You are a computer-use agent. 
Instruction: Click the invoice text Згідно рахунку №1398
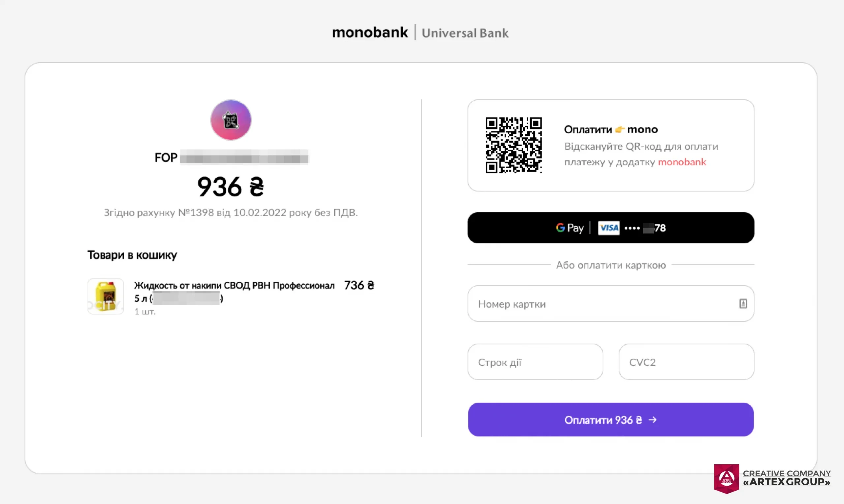click(231, 213)
